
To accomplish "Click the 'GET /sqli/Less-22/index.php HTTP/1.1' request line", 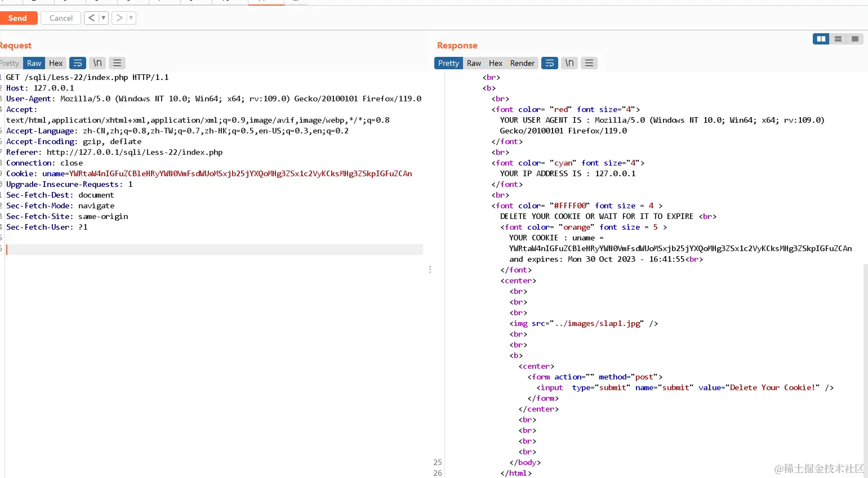I will tap(87, 77).
